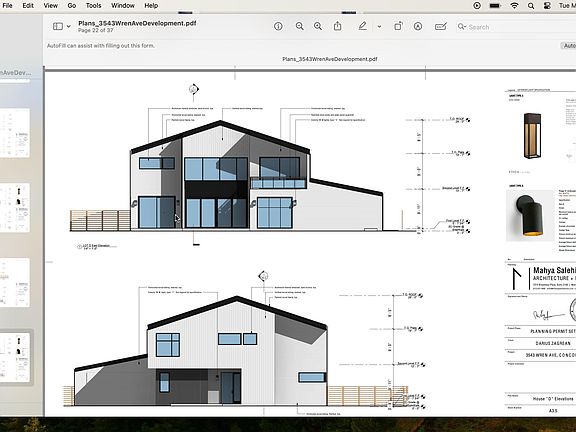Viewport: 576px width, 432px height.
Task: Open Control Center icon in menu bar
Action: click(x=547, y=6)
